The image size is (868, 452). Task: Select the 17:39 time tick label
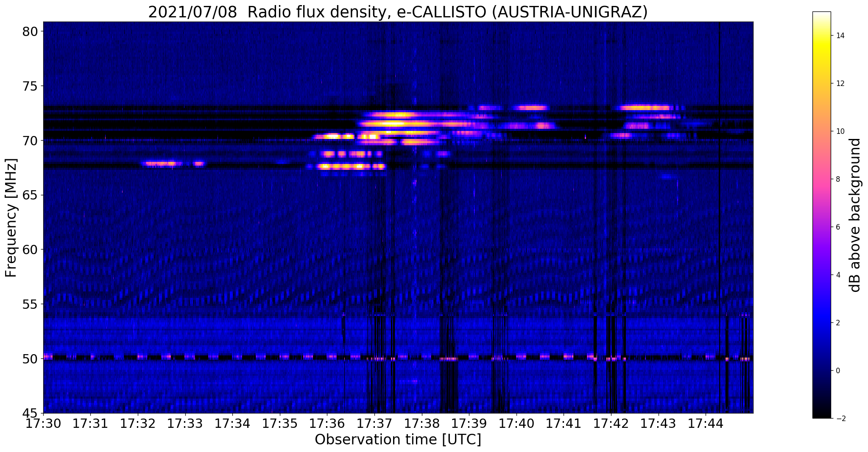tap(469, 423)
